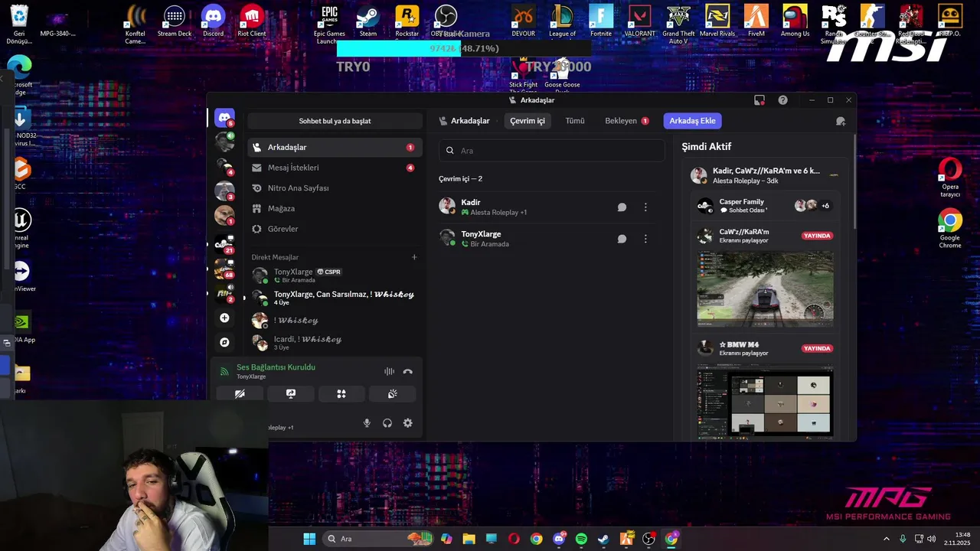Deafen headphones in Discord

click(x=387, y=423)
